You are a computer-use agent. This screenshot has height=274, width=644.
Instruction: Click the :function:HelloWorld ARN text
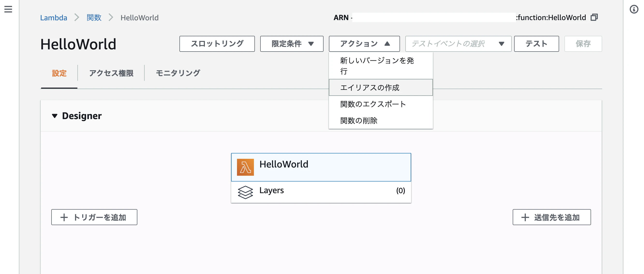[551, 17]
